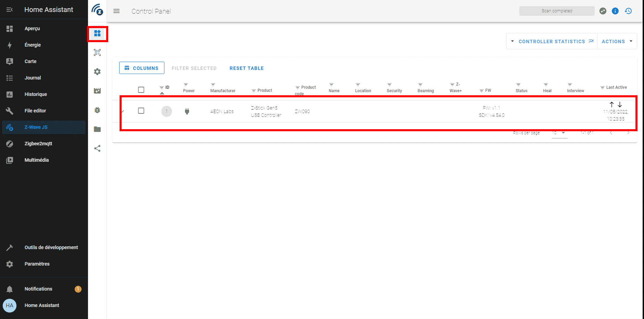The width and height of the screenshot is (644, 319).
Task: Select Z-Wave JS in sidebar
Action: pyautogui.click(x=44, y=127)
